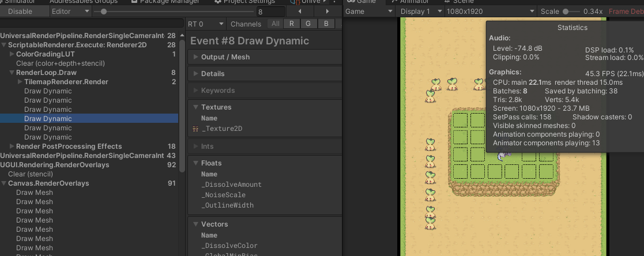Click the event search field above the tree
The image size is (644, 256).
[x=92, y=24]
